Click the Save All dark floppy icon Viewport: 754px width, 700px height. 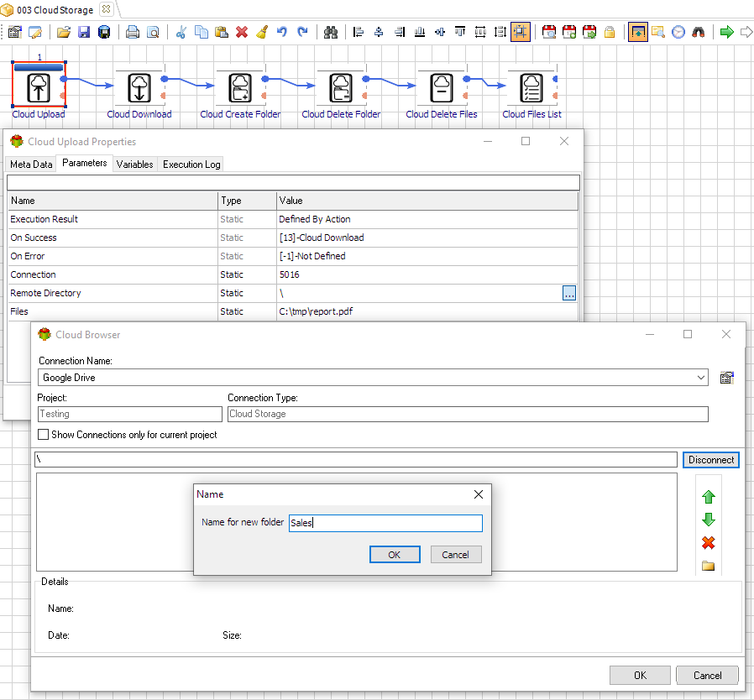coord(104,32)
